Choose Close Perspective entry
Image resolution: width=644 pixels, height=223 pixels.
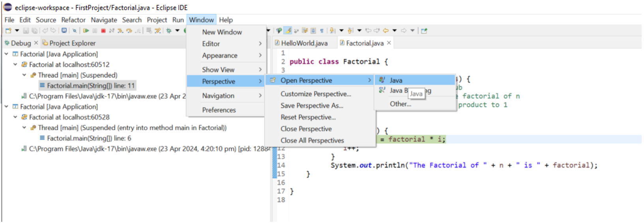(320, 129)
